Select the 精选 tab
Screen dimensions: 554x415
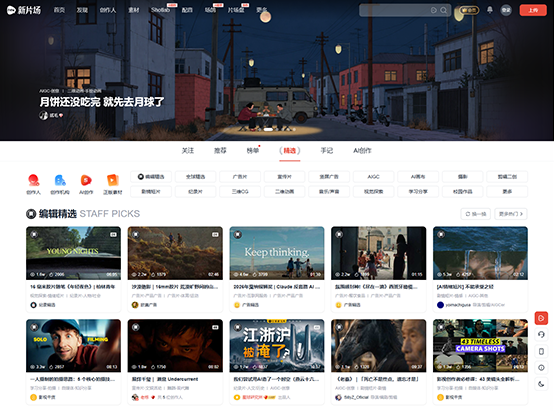(x=290, y=151)
